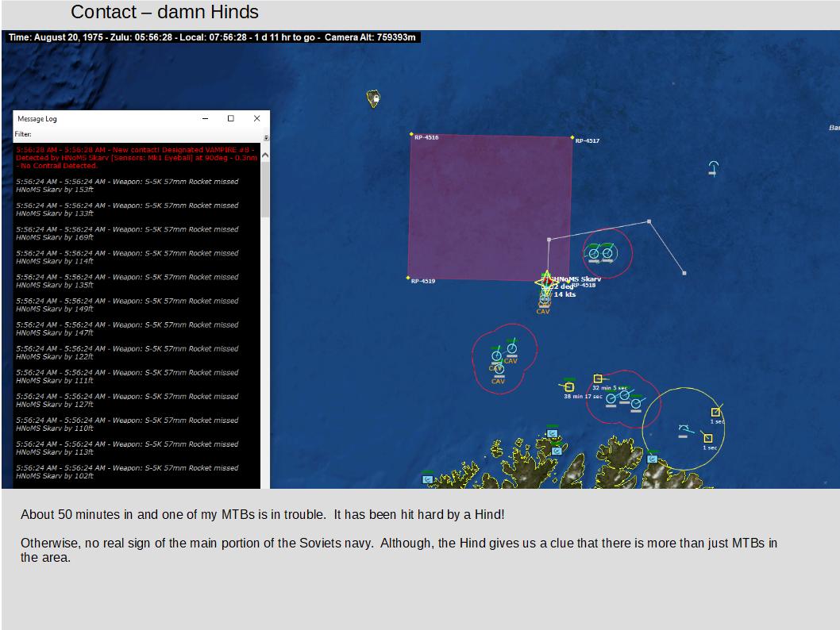
Task: Select lone cyan arc unit in northeast sea
Action: tap(713, 167)
